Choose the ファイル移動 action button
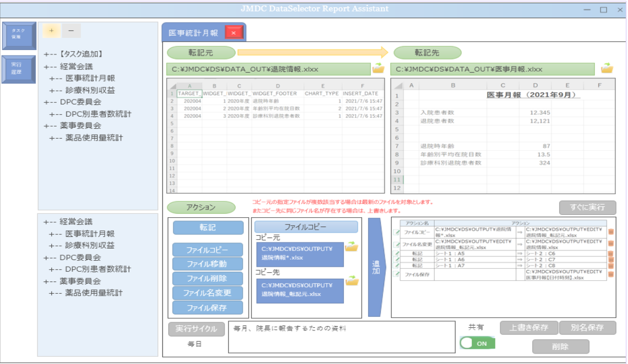 [x=207, y=264]
